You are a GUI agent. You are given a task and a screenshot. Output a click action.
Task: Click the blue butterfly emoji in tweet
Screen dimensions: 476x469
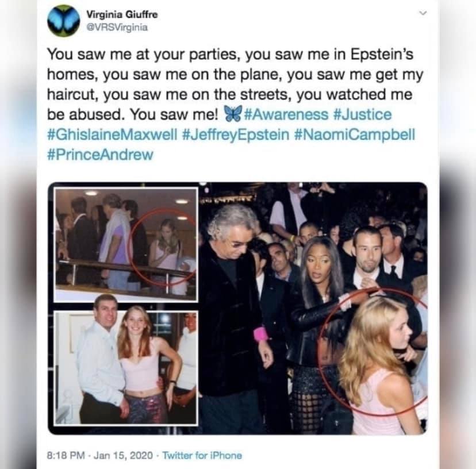[233, 114]
